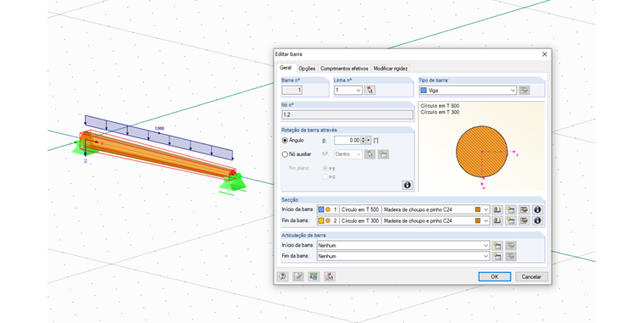Viewport: 644px width, 323px height.
Task: Show section info for Fim da barra
Action: point(537,220)
